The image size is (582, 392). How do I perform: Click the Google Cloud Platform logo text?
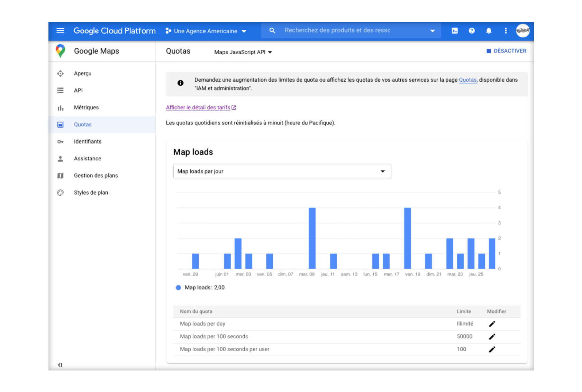click(x=115, y=31)
